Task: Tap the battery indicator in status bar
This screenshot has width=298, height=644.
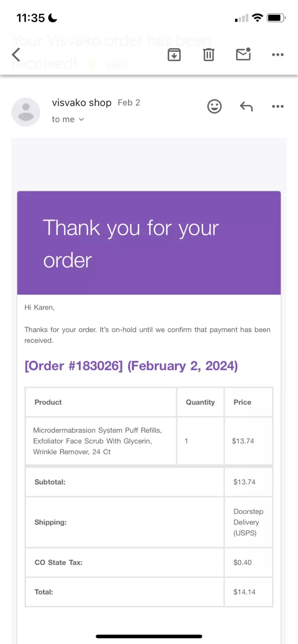Action: tap(276, 18)
